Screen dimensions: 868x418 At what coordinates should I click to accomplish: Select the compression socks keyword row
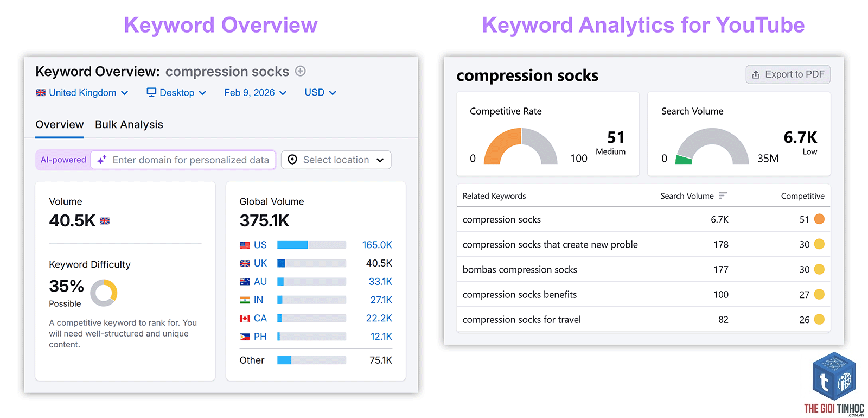click(x=643, y=219)
